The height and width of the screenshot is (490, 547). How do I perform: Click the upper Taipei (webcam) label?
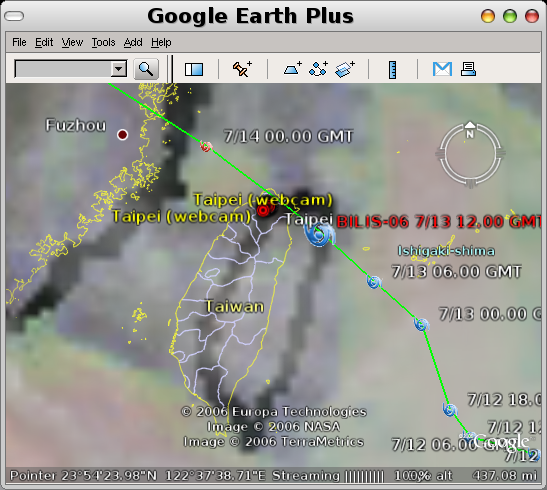263,200
